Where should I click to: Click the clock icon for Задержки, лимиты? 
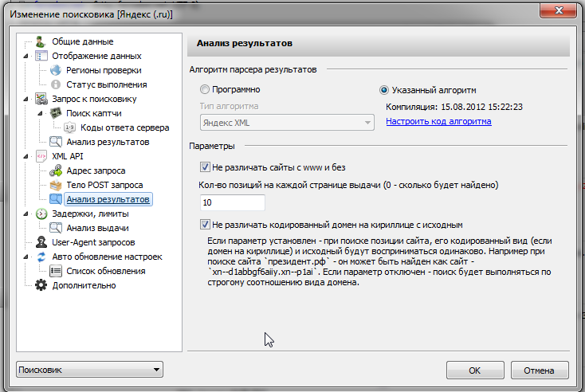(41, 214)
